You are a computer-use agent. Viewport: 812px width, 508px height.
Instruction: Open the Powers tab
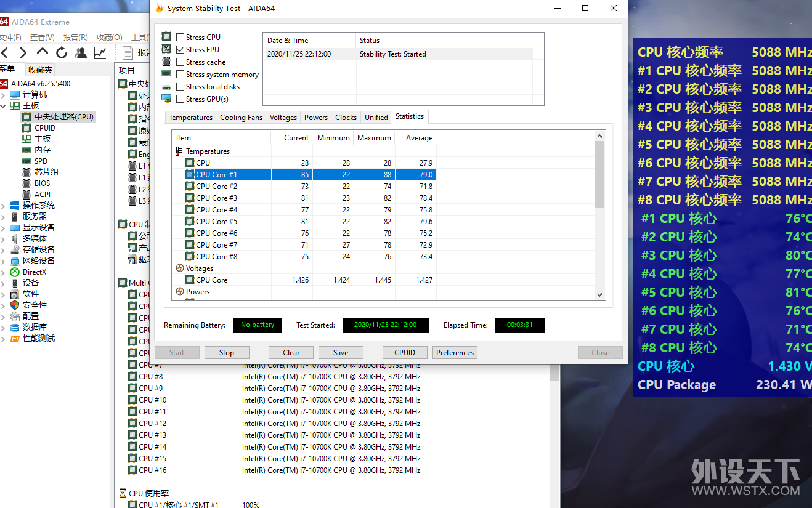[x=316, y=117]
